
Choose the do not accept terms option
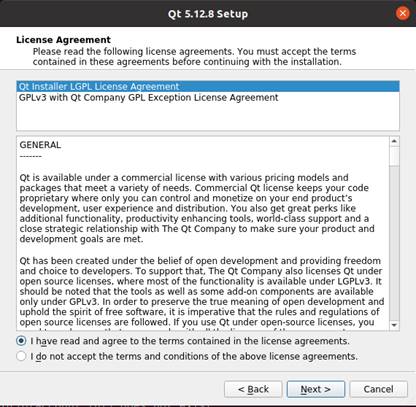(x=21, y=356)
